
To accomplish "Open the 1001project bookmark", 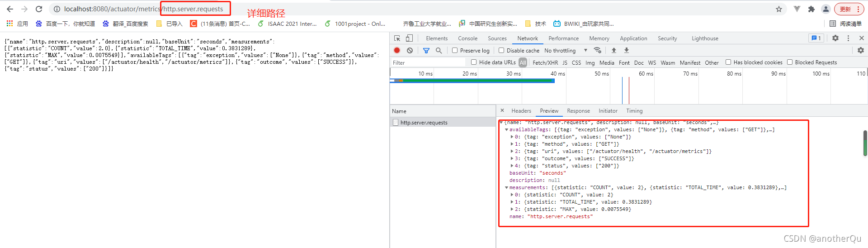I will point(355,24).
